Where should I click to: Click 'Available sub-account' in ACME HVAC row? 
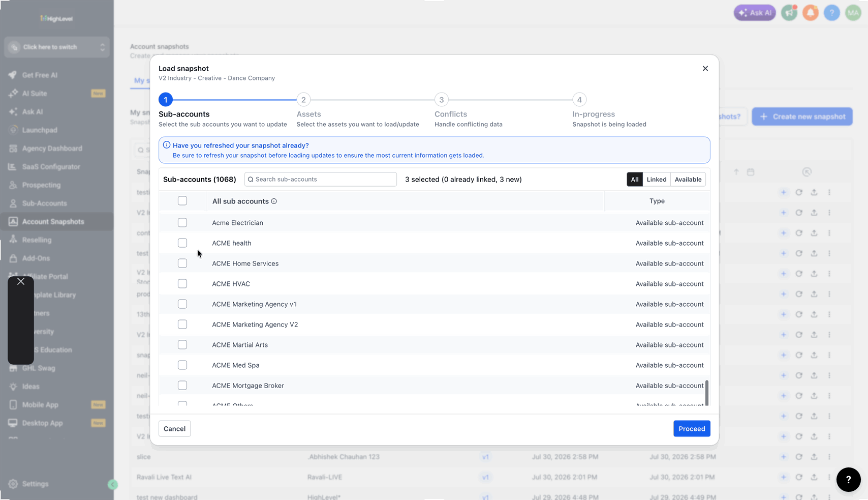[x=670, y=284]
